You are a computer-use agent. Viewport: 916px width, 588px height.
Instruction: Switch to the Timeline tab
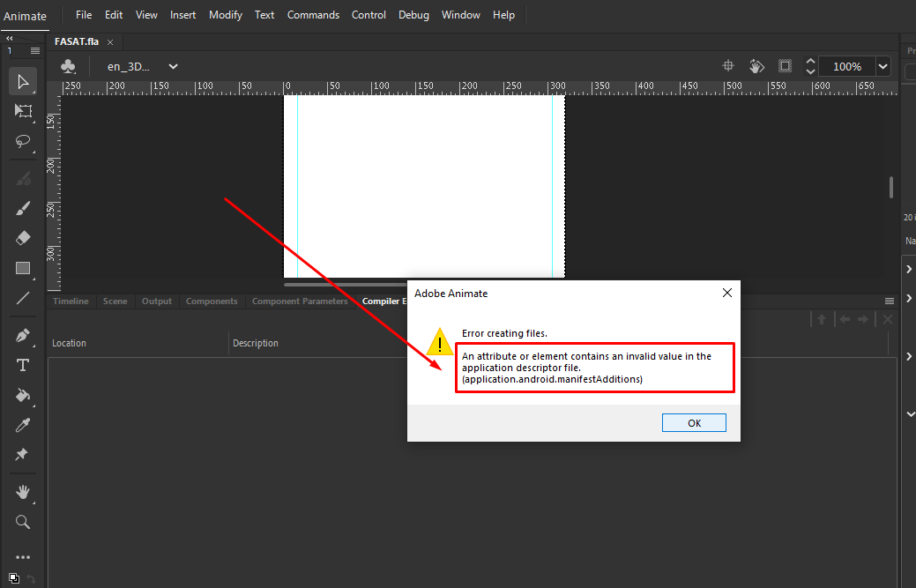point(71,301)
